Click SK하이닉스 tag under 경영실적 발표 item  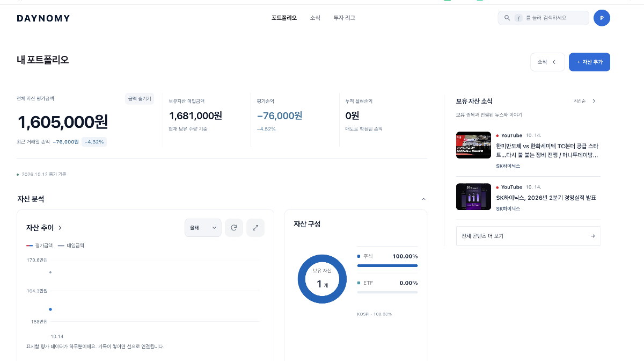point(508,208)
